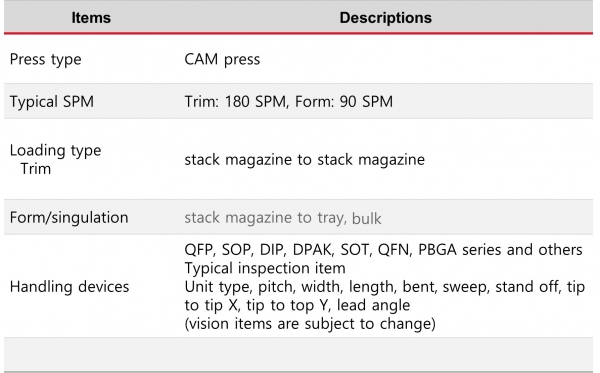Click the Items column header
This screenshot has height=373, width=600.
point(91,18)
